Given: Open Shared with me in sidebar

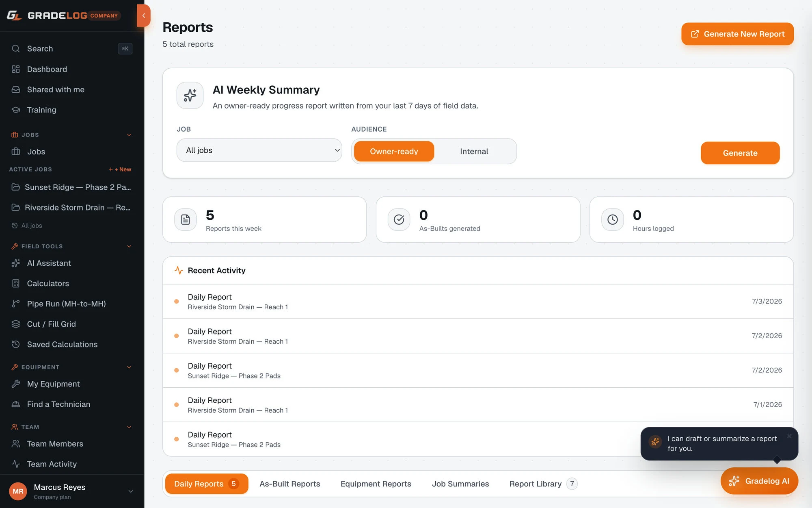Looking at the screenshot, I should (72, 89).
